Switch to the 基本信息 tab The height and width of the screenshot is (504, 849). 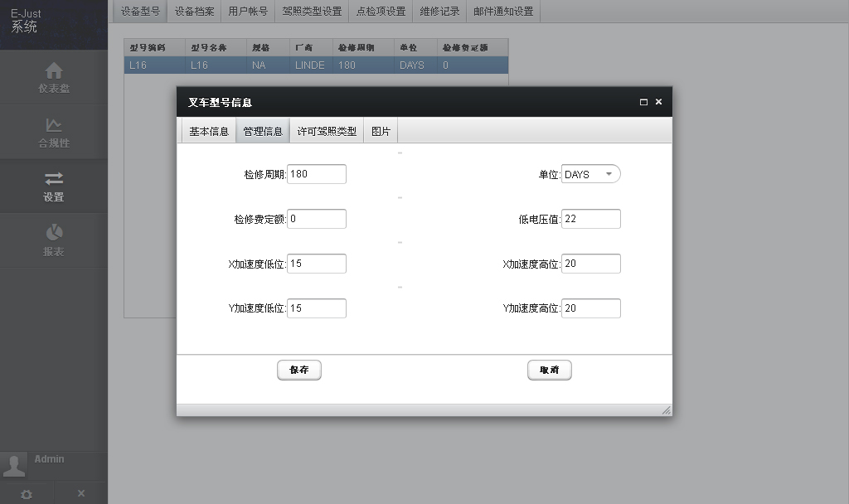click(x=208, y=131)
